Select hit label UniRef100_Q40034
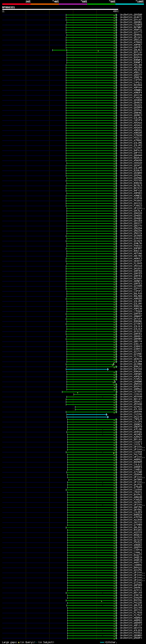This screenshot has height=644, width=146. point(131,95)
